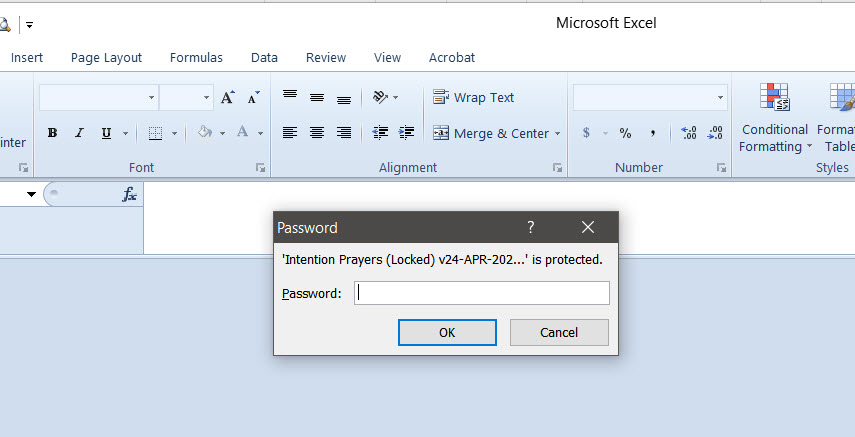Click the Fill Color bucket icon

pos(205,133)
